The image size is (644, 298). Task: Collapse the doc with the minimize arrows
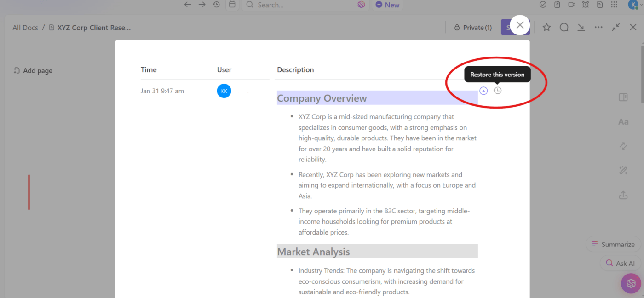pyautogui.click(x=616, y=27)
